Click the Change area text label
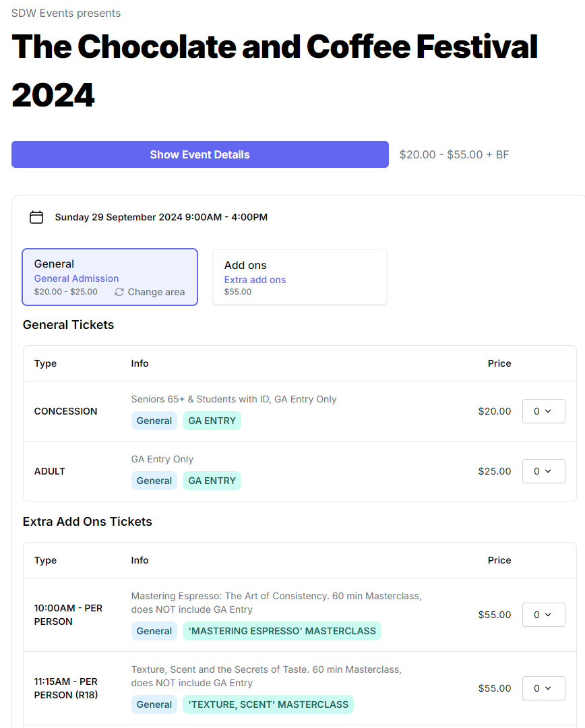Screen dimensions: 585x728 pos(156,292)
